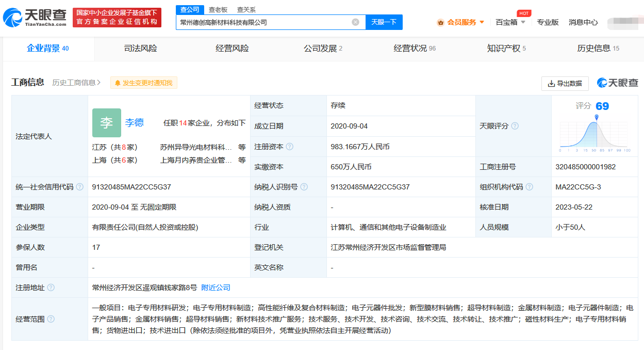
Task: Click the 核准日期 value 2023-05-22
Action: (x=574, y=207)
